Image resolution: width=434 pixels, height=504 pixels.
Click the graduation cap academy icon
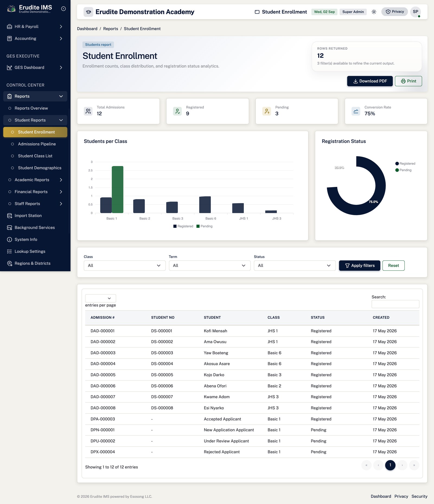point(88,12)
